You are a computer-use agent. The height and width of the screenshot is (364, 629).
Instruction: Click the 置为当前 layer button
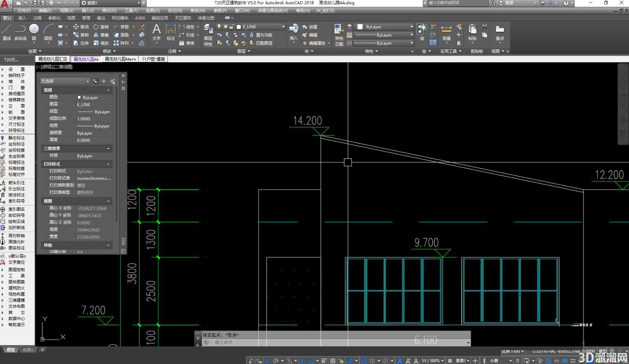(261, 35)
